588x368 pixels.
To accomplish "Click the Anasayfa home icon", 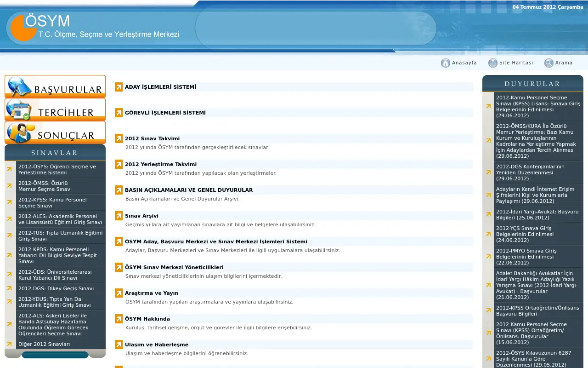I will coord(445,63).
